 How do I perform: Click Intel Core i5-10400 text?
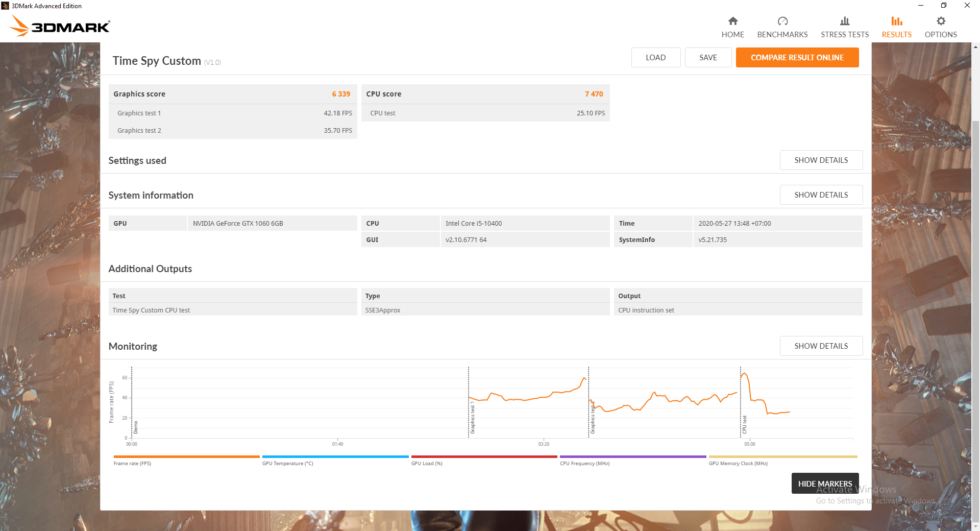[474, 224]
